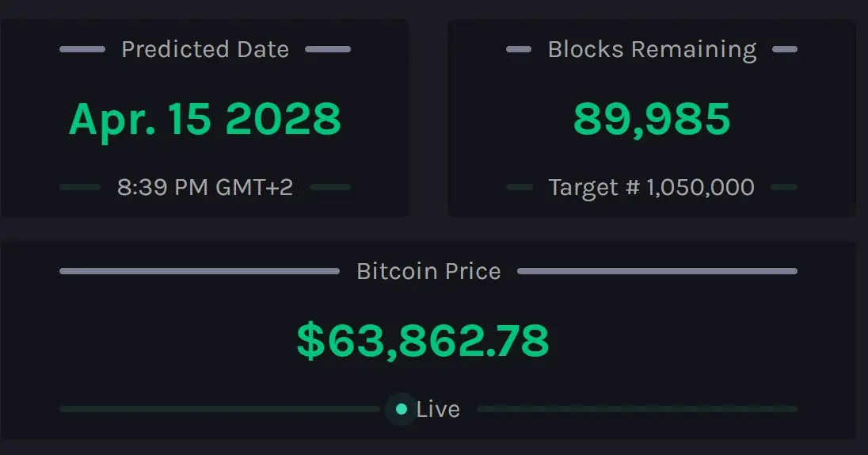This screenshot has height=455, width=868.
Task: Click the Predicted Date heading
Action: click(205, 49)
